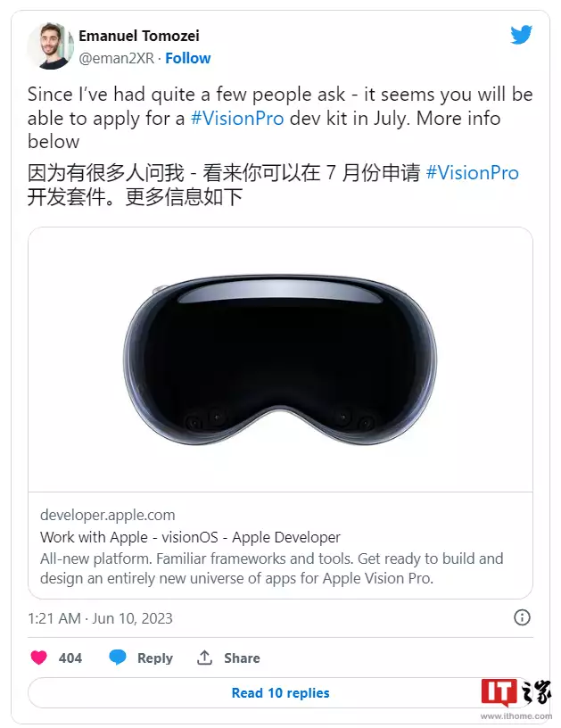Click the 404 likes count

point(70,658)
